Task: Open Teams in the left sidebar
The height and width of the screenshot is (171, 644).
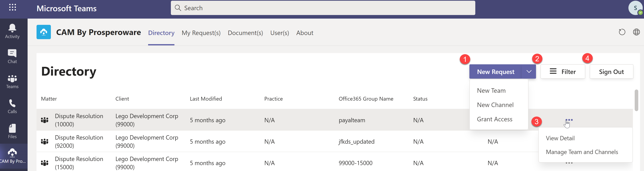Action: [12, 82]
